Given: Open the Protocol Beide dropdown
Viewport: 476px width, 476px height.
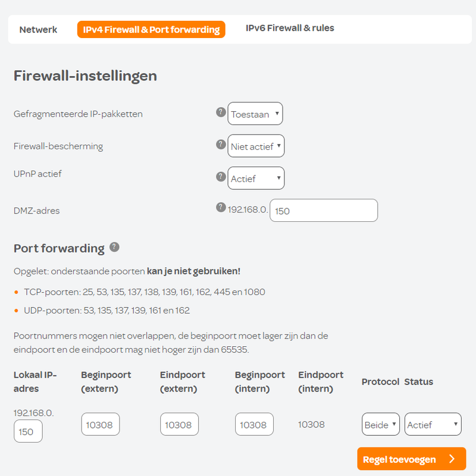Looking at the screenshot, I should coord(380,424).
